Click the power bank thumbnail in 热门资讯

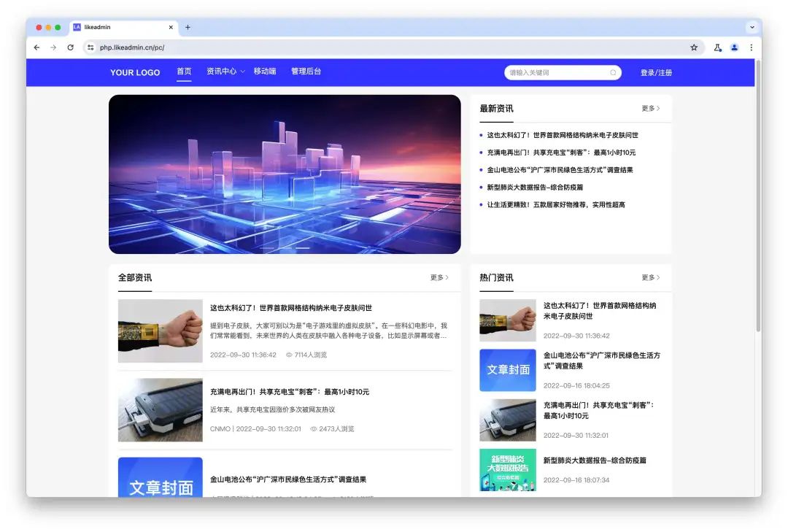(508, 420)
